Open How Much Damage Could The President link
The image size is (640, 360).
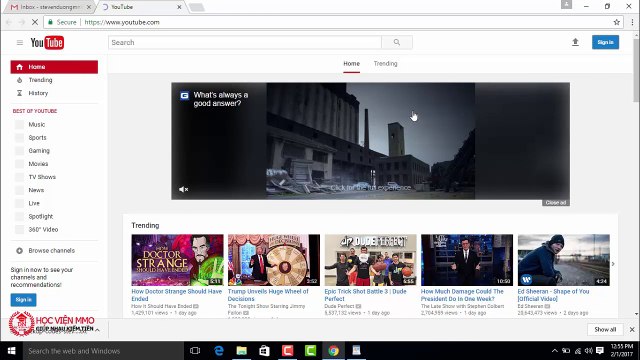pyautogui.click(x=462, y=295)
